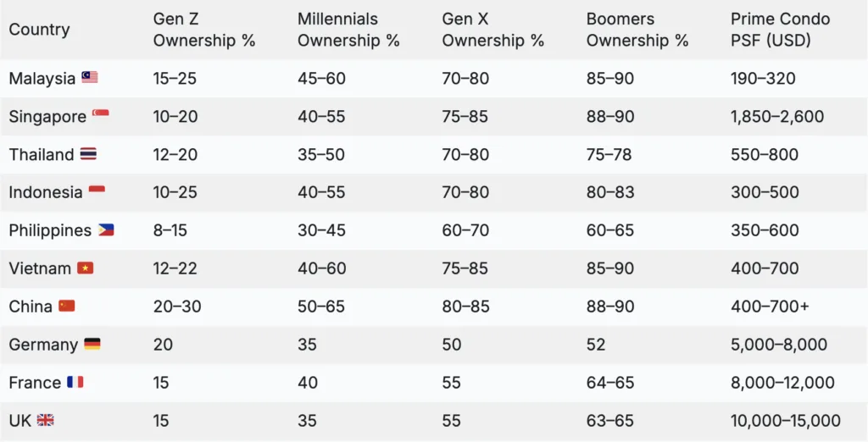Click the Thailand flag icon
The image size is (868, 442).
(x=89, y=154)
